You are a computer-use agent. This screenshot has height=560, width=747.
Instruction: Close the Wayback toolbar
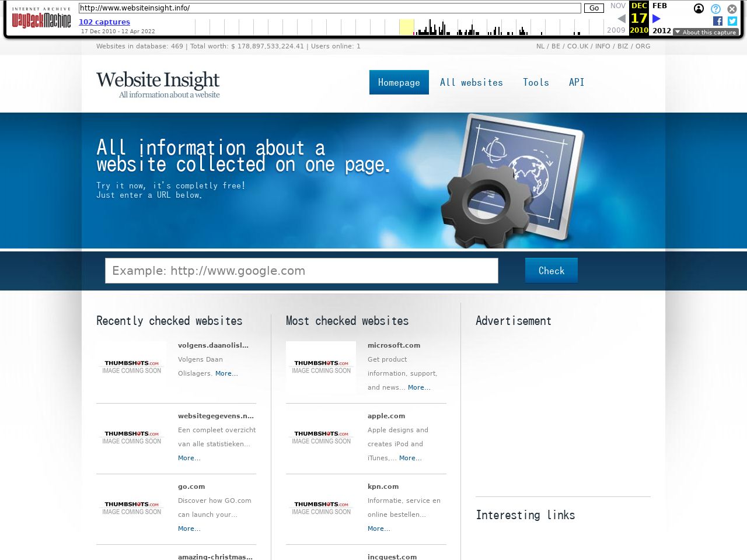tap(732, 9)
